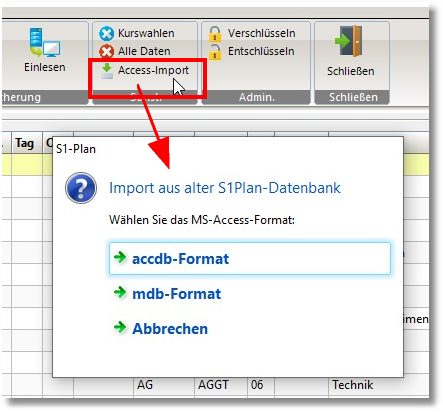The height and width of the screenshot is (412, 443).
Task: Click the blue question mark dialog icon
Action: pos(81,188)
